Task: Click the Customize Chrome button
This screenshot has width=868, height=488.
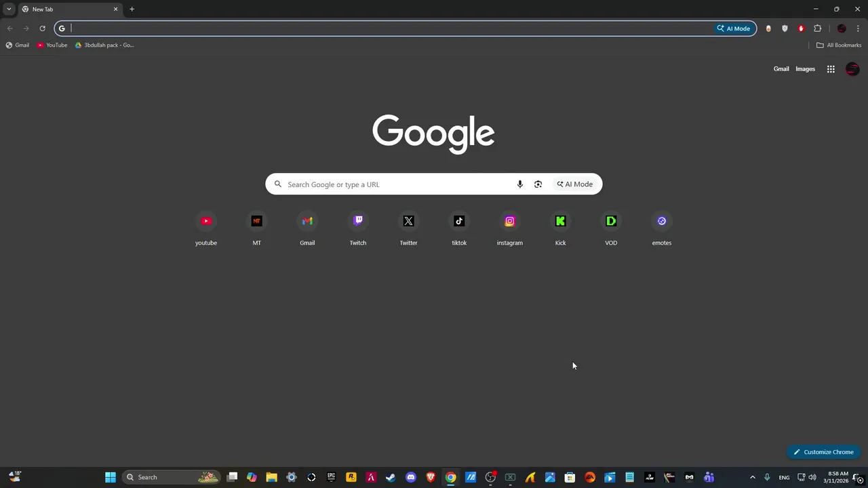Action: pyautogui.click(x=823, y=452)
